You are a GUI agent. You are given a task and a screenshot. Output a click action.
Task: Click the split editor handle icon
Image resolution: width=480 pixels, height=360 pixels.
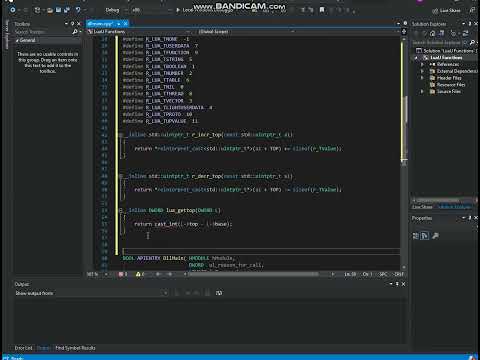tap(404, 32)
